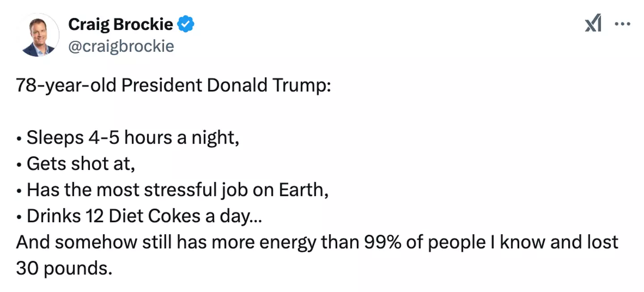
Task: Click the Craig Brockie display name
Action: point(120,25)
